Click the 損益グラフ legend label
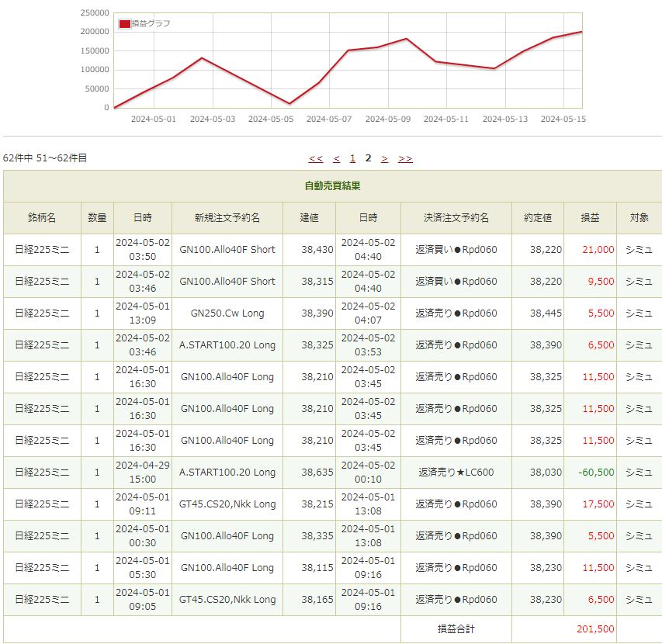 click(x=151, y=23)
